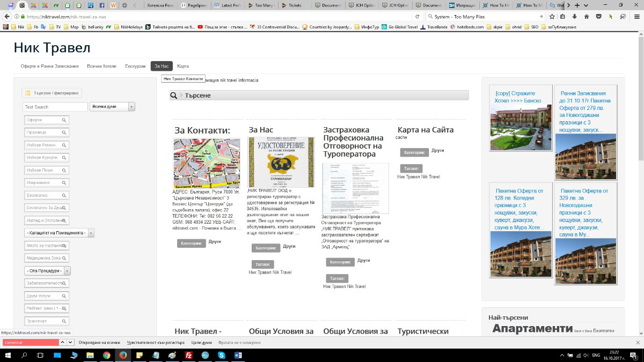Click the new tab plus button

click(x=577, y=5)
